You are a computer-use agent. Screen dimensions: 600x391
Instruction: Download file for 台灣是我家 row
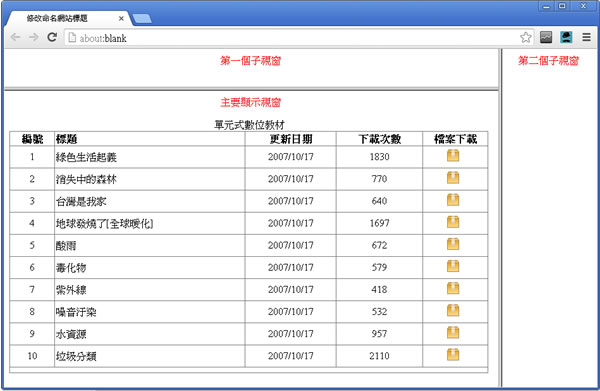point(453,200)
